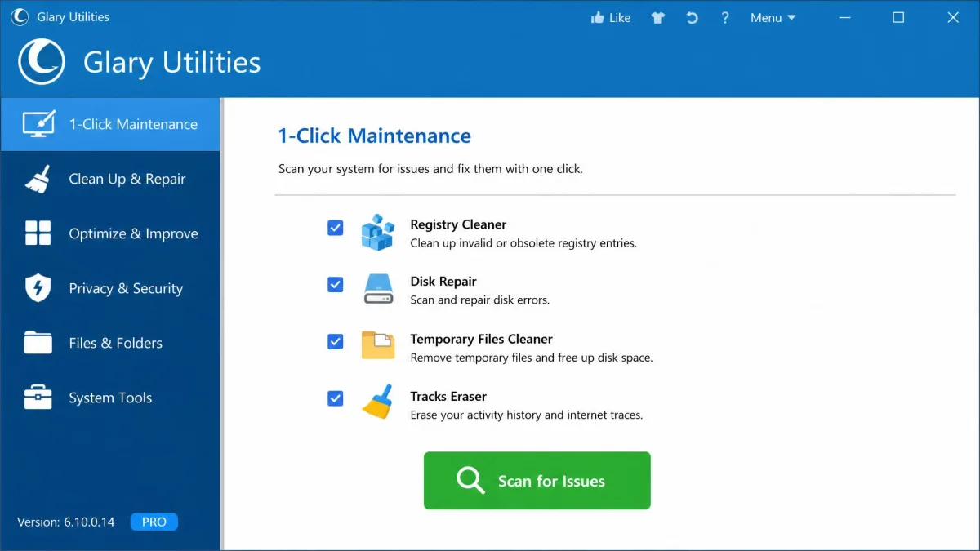Click the Scan for Issues button
Image resolution: width=980 pixels, height=551 pixels.
click(x=537, y=481)
